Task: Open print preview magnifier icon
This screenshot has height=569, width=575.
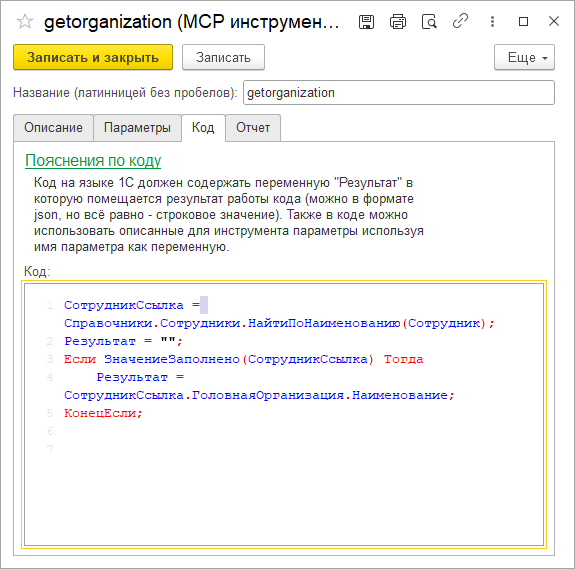Action: pos(429,22)
